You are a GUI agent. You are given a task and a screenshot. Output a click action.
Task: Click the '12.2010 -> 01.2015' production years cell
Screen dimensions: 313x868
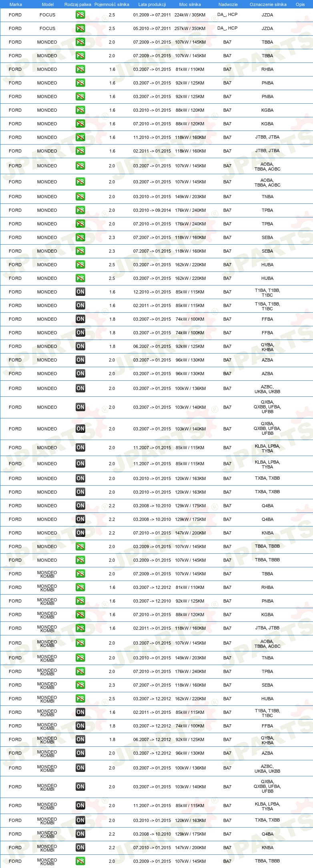152,292
